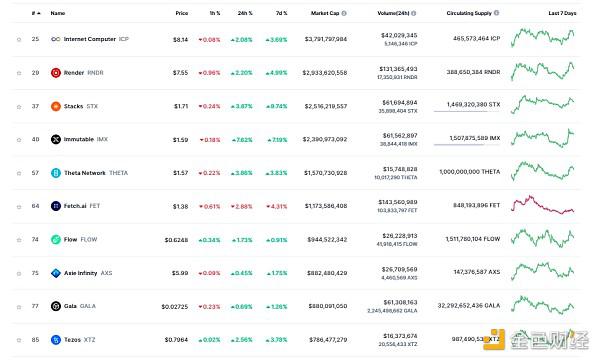
Task: Sort table by Price column header
Action: (182, 13)
